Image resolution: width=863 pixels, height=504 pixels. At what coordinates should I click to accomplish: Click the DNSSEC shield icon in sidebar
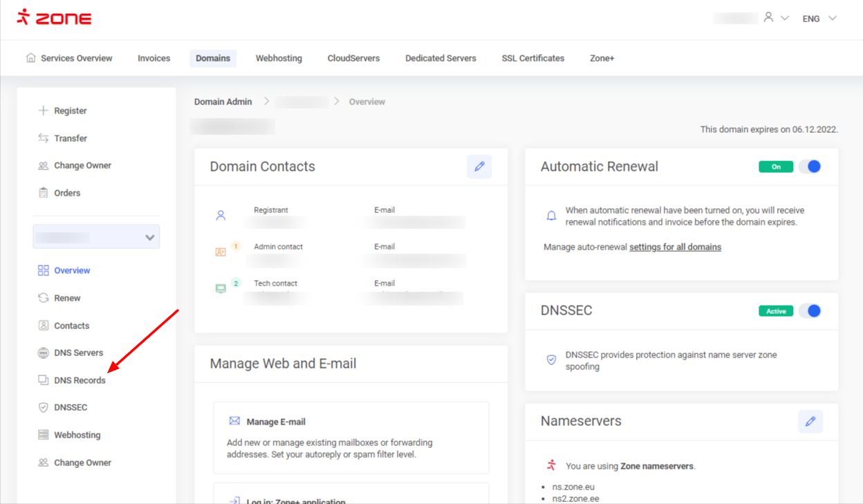pyautogui.click(x=43, y=408)
